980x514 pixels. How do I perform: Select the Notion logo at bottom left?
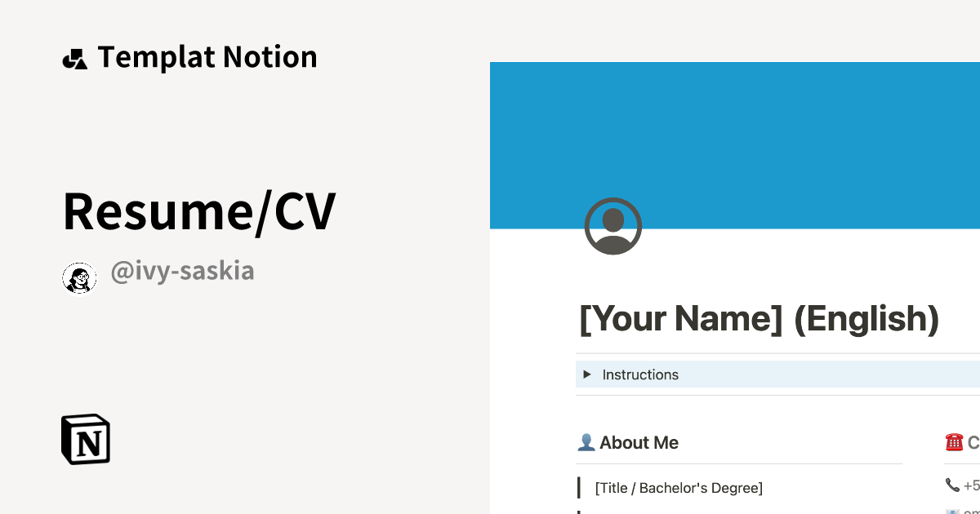pyautogui.click(x=85, y=439)
